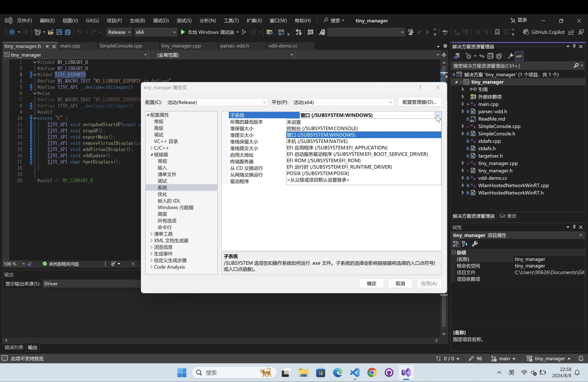This screenshot has width=588, height=382.
Task: Click the GitHub Copilot icon
Action: 526,32
